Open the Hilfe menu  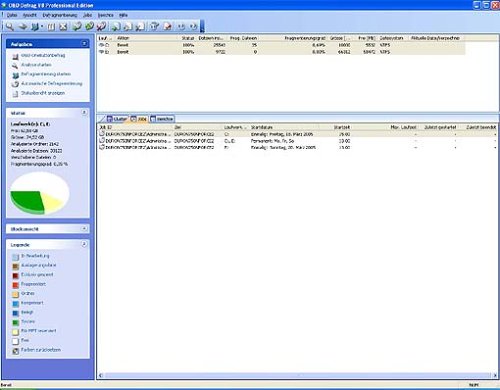coord(123,15)
